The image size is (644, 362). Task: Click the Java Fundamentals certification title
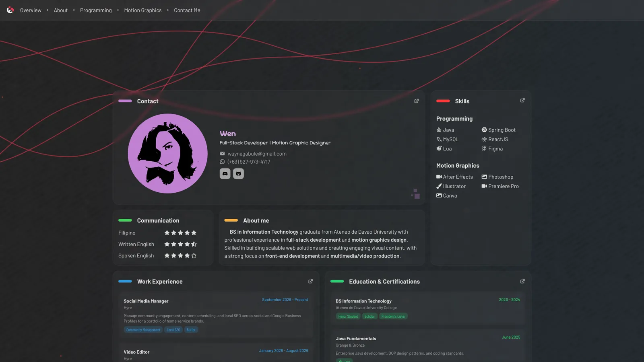pyautogui.click(x=356, y=339)
